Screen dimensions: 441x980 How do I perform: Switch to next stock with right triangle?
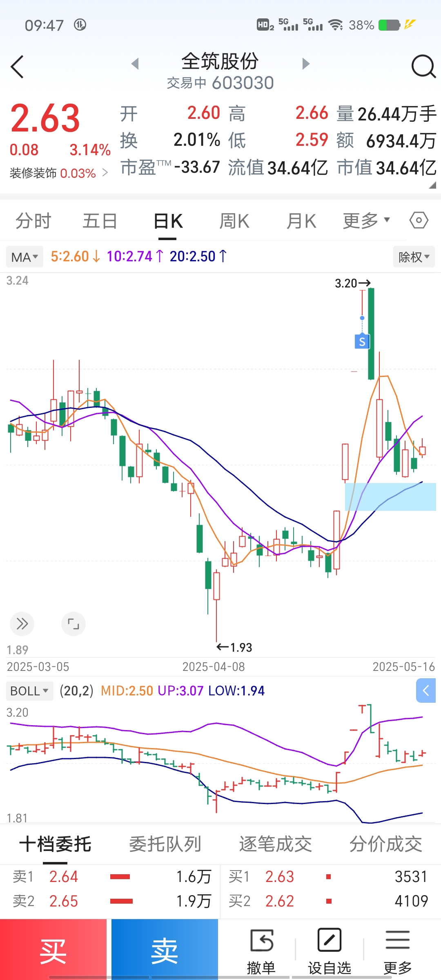pos(306,64)
